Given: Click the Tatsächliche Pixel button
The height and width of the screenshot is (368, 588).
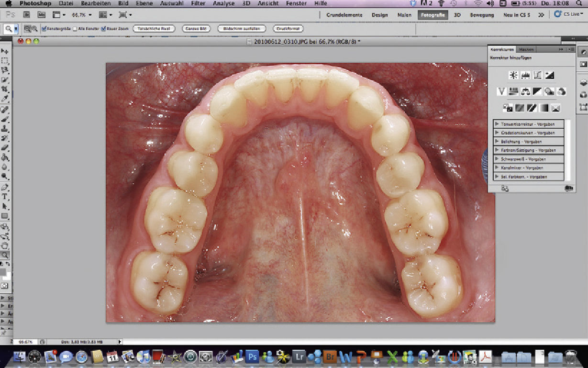Looking at the screenshot, I should tap(155, 29).
